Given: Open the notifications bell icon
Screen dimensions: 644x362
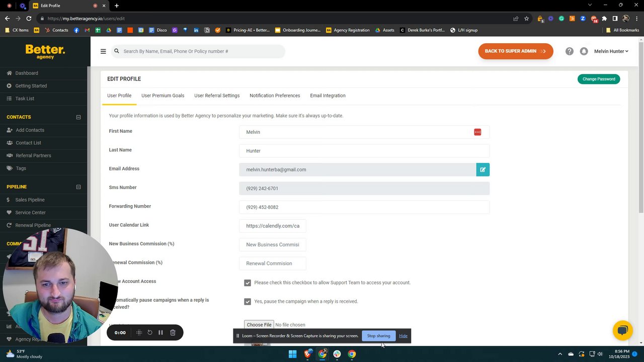Looking at the screenshot, I should point(584,51).
